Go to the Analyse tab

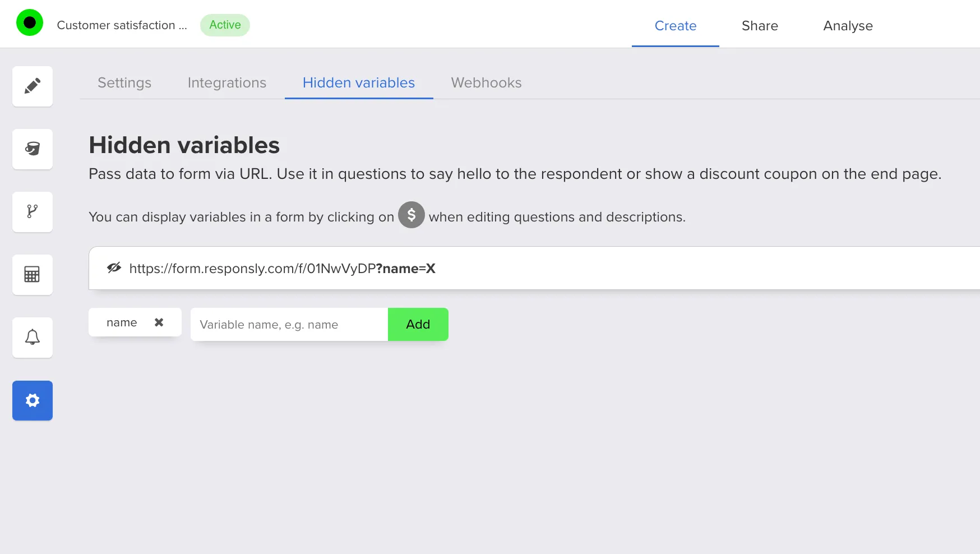click(847, 26)
